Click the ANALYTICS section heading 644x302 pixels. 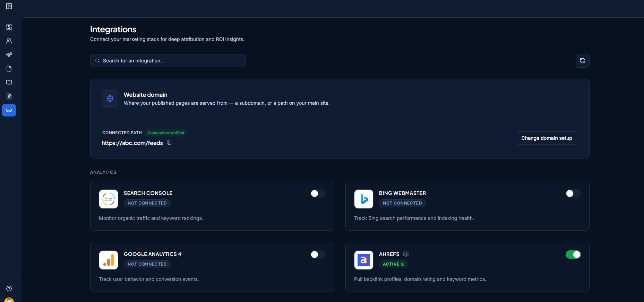point(103,172)
